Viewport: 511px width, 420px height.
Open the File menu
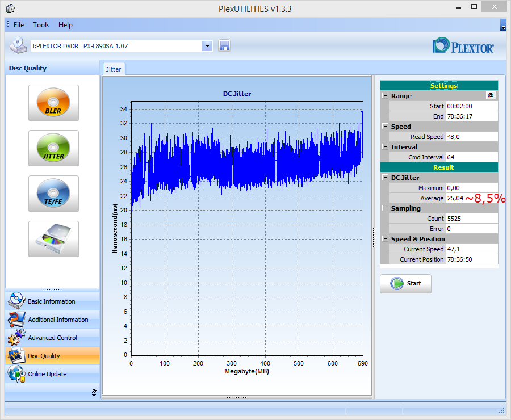19,25
